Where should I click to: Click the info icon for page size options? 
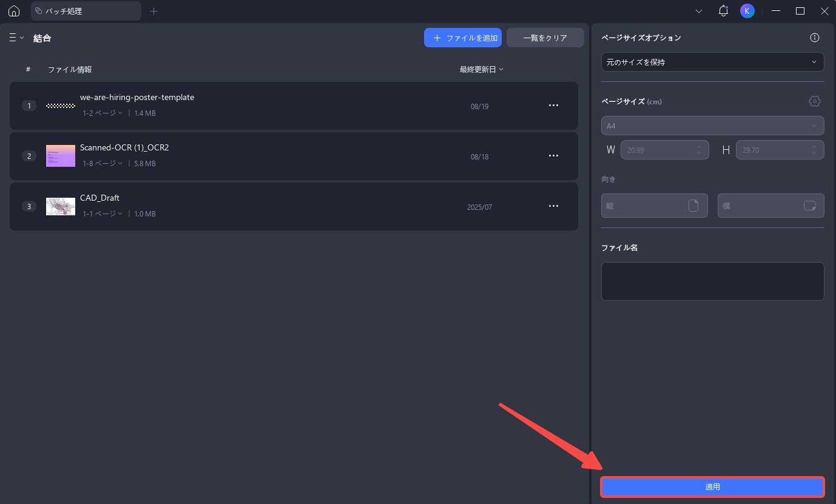pos(815,38)
